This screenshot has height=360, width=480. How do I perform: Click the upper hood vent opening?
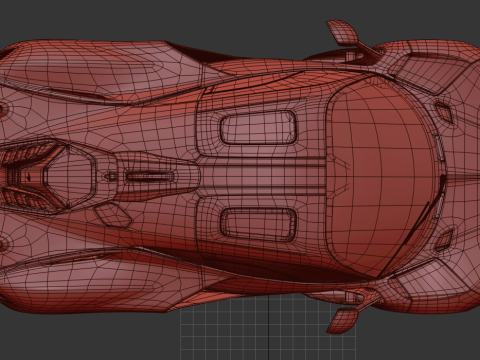coord(443,112)
